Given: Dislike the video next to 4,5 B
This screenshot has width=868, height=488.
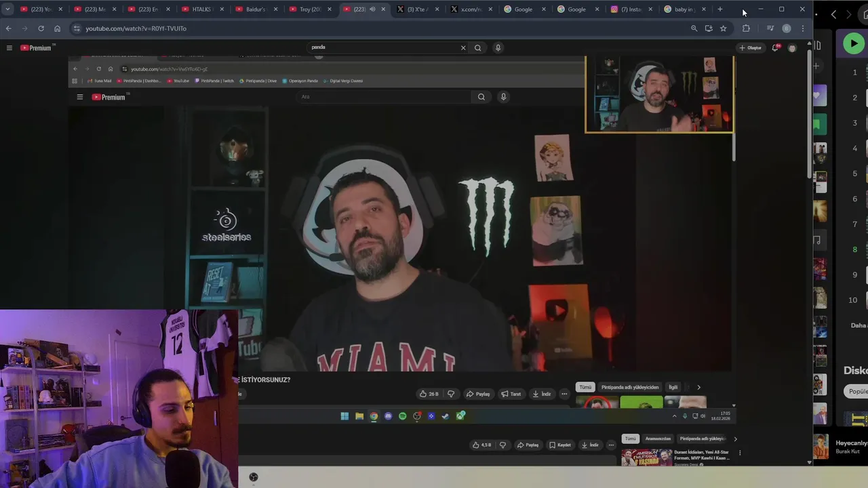Looking at the screenshot, I should pyautogui.click(x=502, y=445).
